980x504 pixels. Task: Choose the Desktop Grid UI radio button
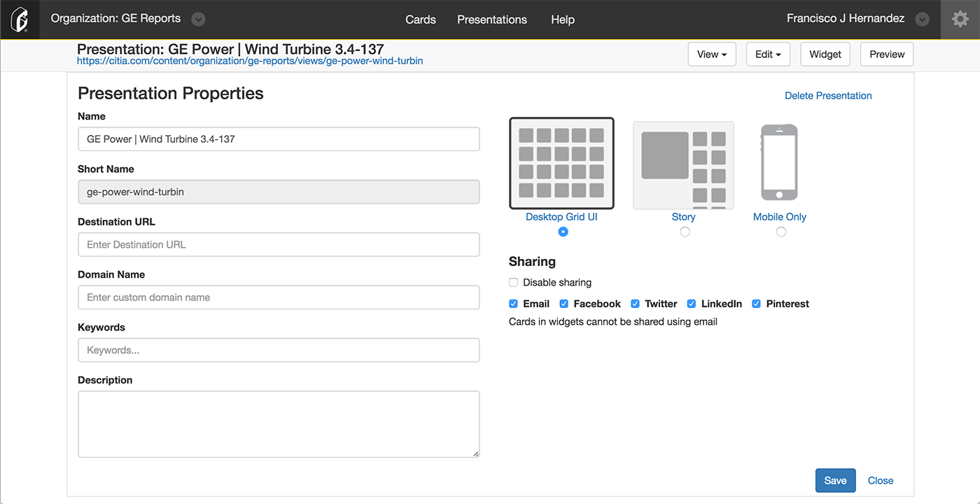point(563,232)
